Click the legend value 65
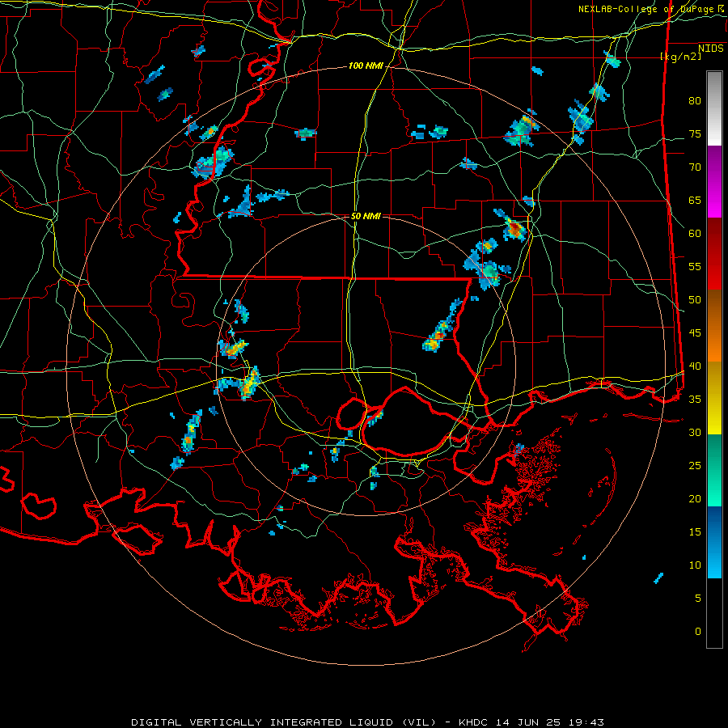 pyautogui.click(x=695, y=200)
